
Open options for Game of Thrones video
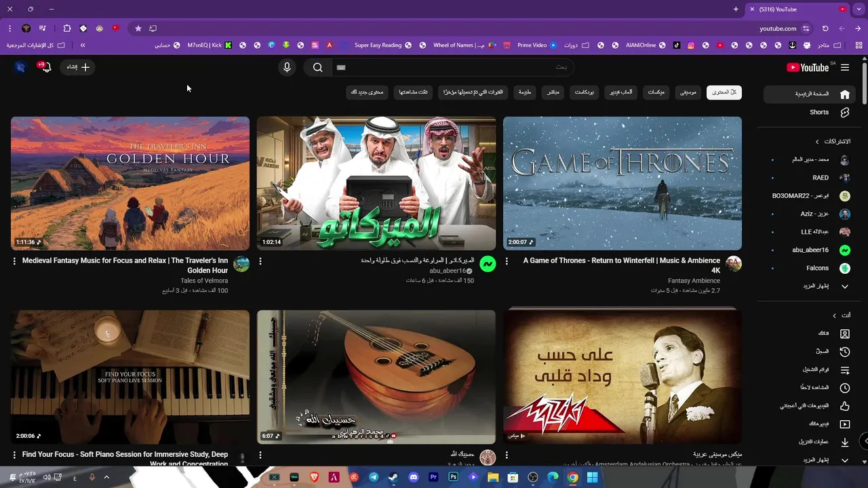(x=507, y=261)
